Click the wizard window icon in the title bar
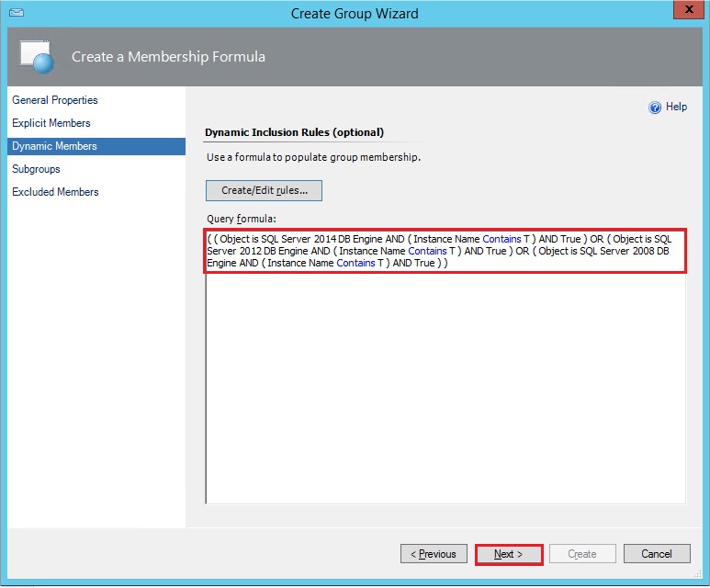The image size is (710, 588). click(x=17, y=12)
